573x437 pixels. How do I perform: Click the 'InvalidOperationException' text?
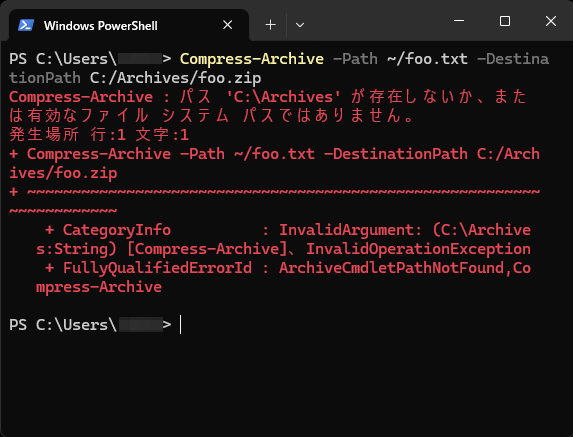pos(418,249)
